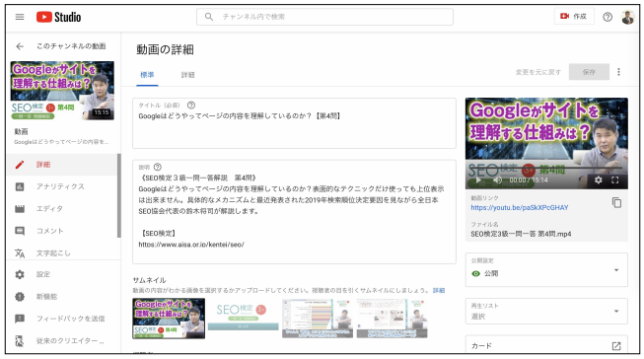Click the file name SEO検定3級一問一答 第4問.mp4

pos(521,234)
